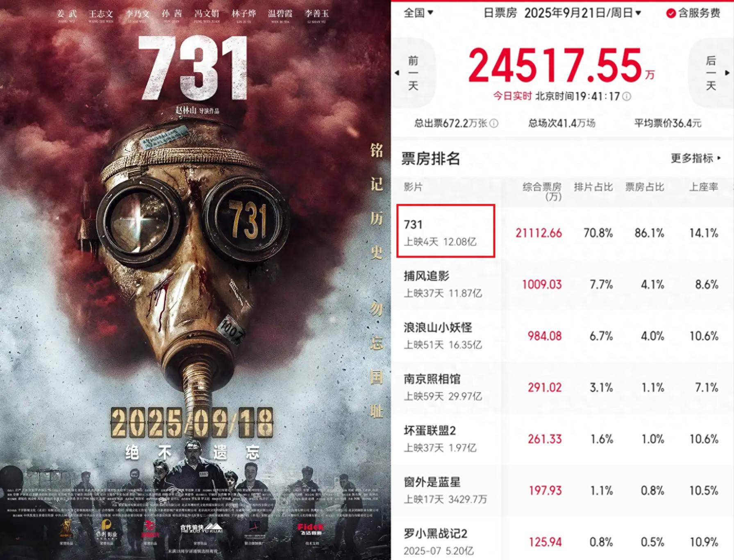734x560 pixels.
Task: Open the 捕风追影 movie row
Action: coord(562,285)
